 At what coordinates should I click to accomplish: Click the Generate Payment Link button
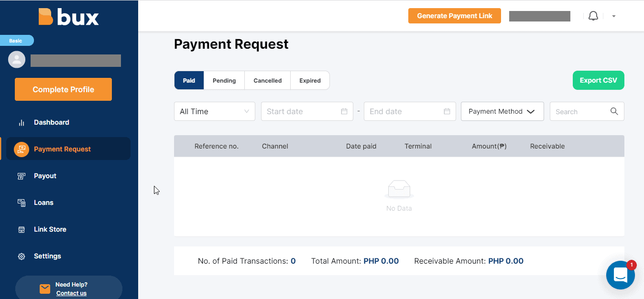(454, 15)
